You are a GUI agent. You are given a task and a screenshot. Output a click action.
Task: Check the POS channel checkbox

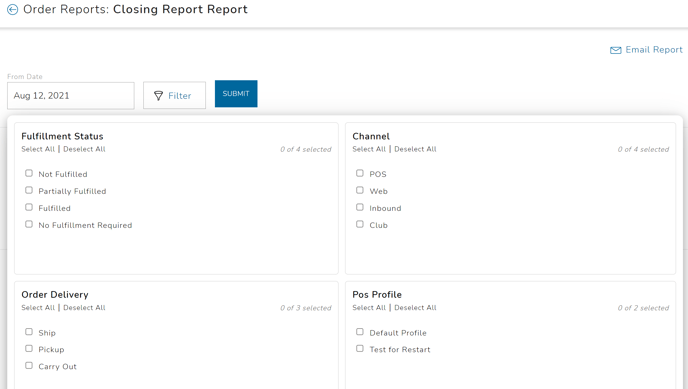pyautogui.click(x=360, y=173)
